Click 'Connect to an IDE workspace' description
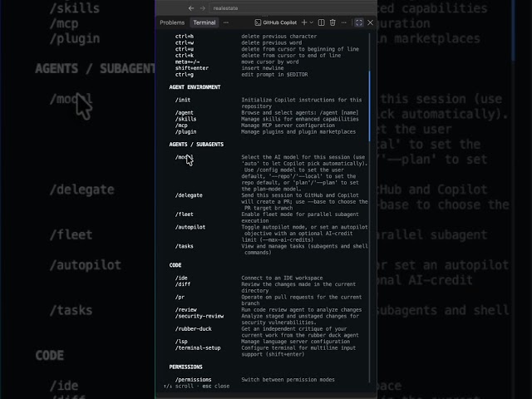This screenshot has height=399, width=532. (282, 278)
